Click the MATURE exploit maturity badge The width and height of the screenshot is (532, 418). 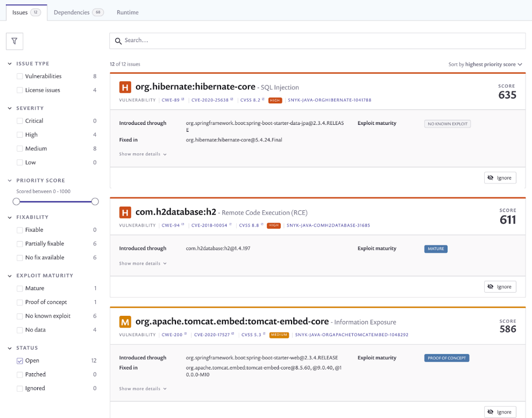click(435, 249)
